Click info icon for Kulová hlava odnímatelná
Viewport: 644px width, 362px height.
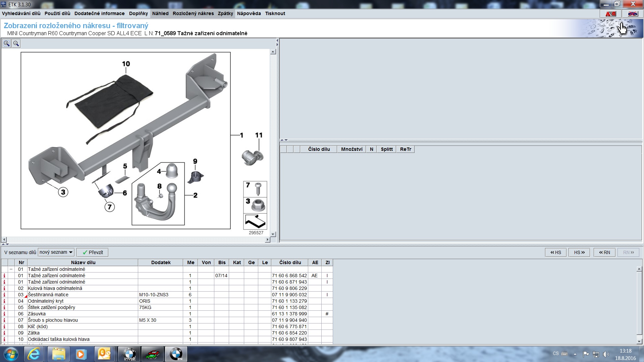click(x=4, y=289)
